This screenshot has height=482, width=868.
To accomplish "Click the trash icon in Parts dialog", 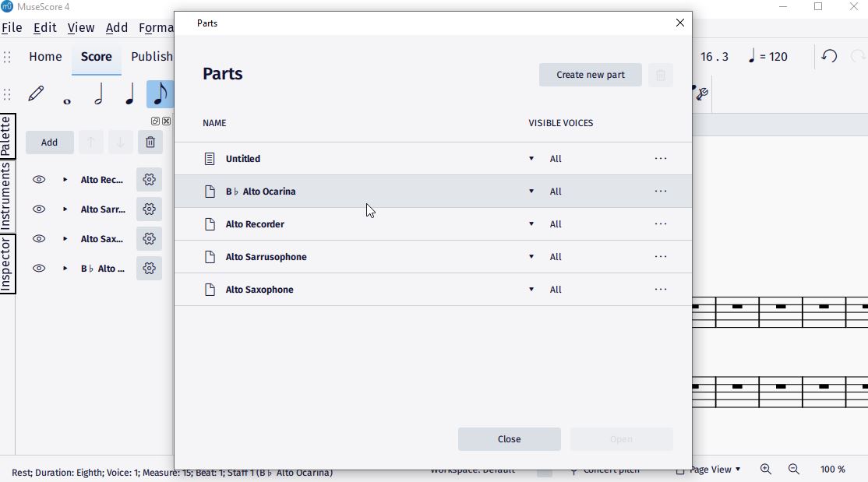I will pos(660,75).
